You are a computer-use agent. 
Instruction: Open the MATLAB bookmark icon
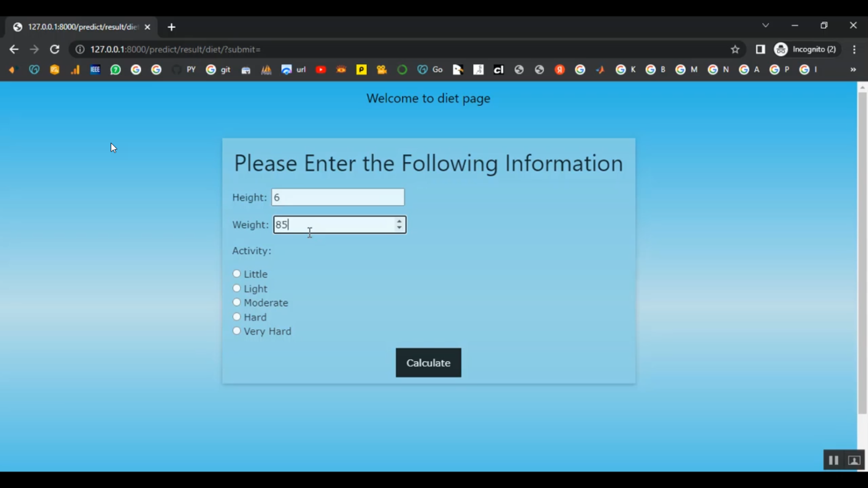pos(600,70)
